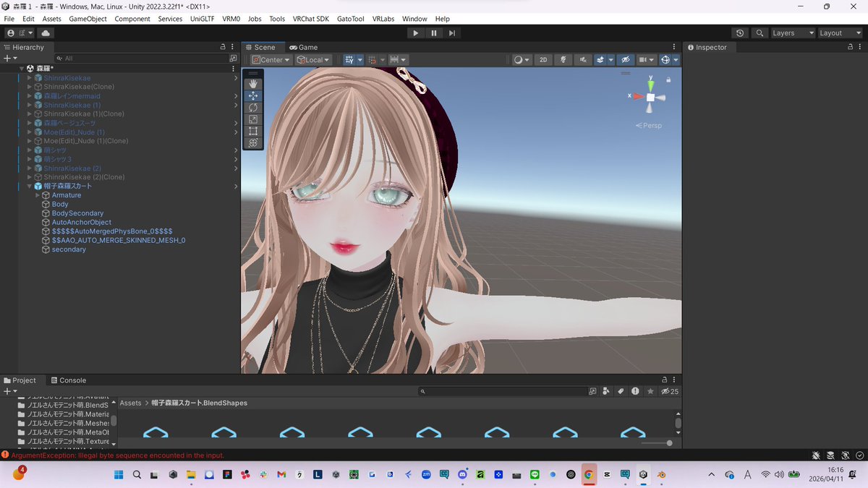Open Windows Start menu in taskbar

(118, 475)
